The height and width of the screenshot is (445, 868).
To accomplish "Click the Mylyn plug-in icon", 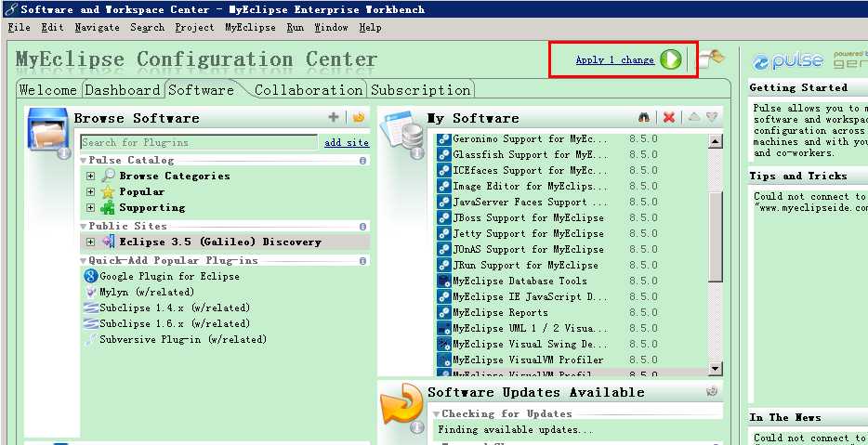I will pos(91,292).
